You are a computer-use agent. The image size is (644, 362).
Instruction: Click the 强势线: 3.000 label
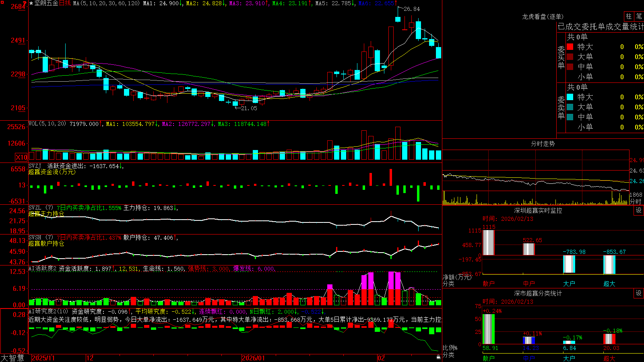(209, 269)
